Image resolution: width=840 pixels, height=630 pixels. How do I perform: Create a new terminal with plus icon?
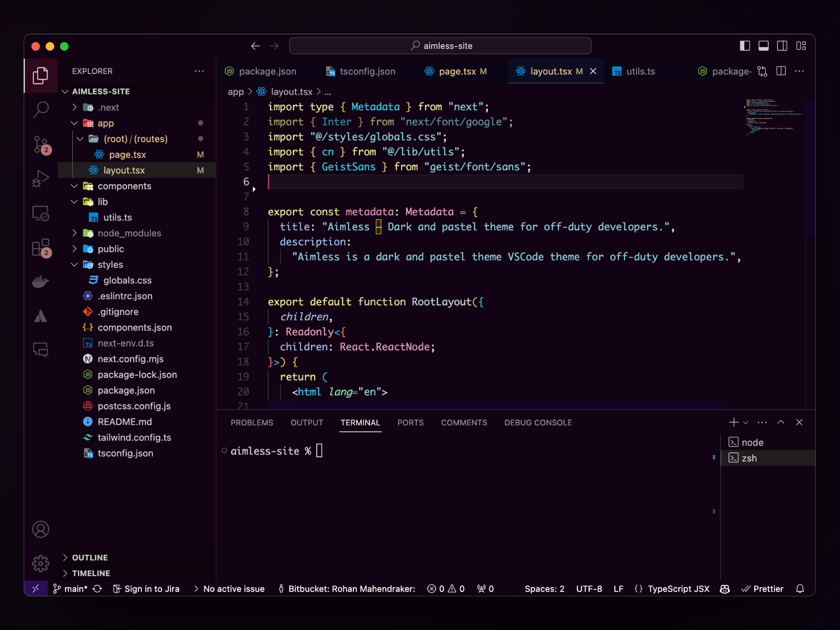point(734,422)
